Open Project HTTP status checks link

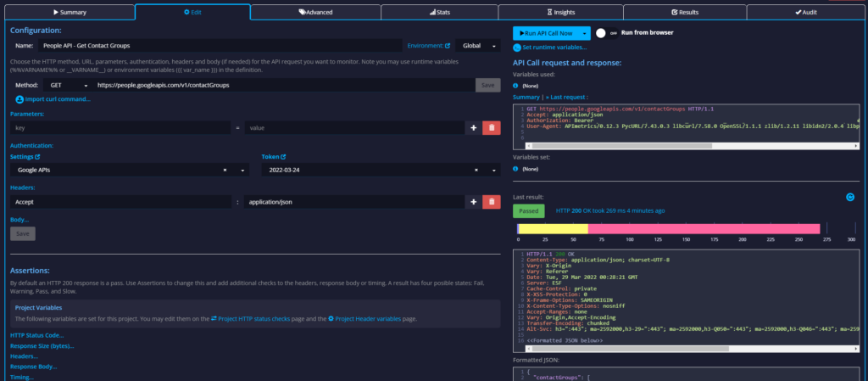(250, 319)
